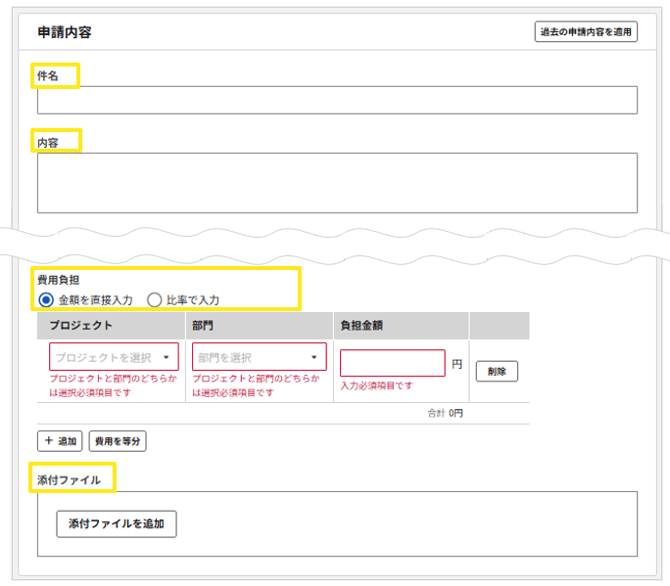Click the plus icon on the add button
This screenshot has height=586, width=670.
49,441
